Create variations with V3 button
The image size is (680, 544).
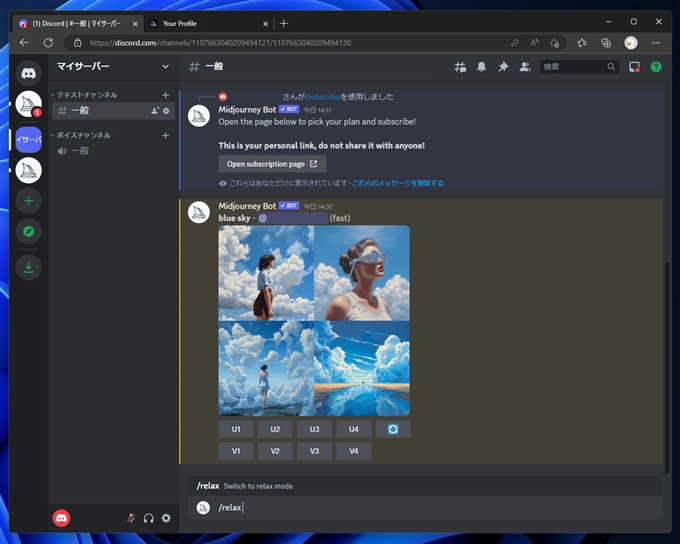coord(314,451)
